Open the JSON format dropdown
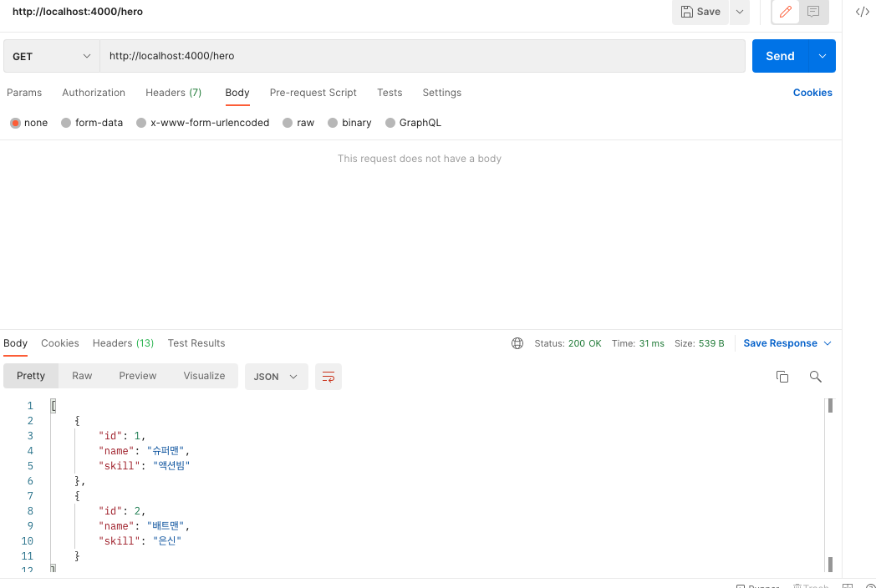Screen dimensions: 876x588 [x=276, y=377]
